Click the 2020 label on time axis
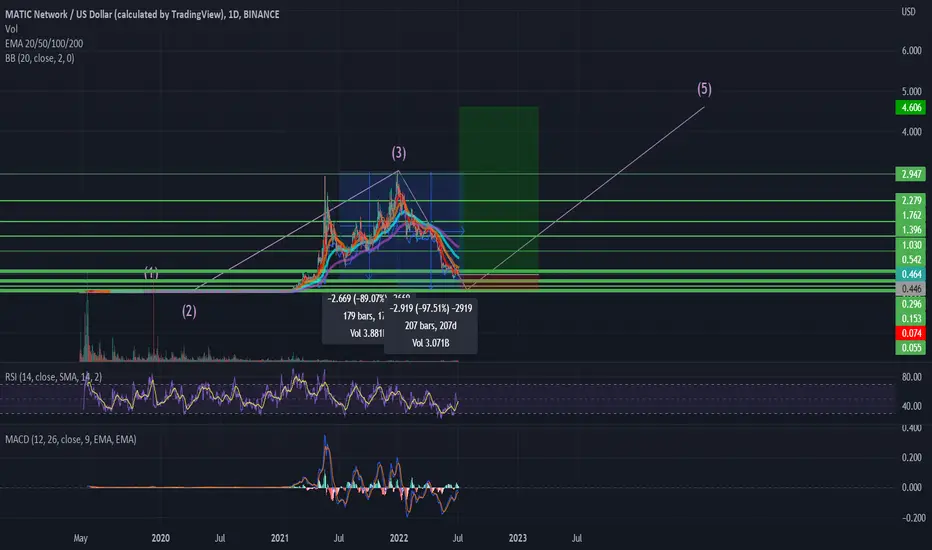932x550 pixels. pyautogui.click(x=160, y=538)
